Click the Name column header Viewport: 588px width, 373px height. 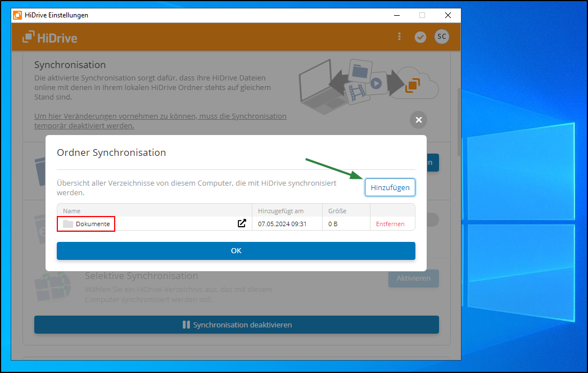(x=72, y=210)
